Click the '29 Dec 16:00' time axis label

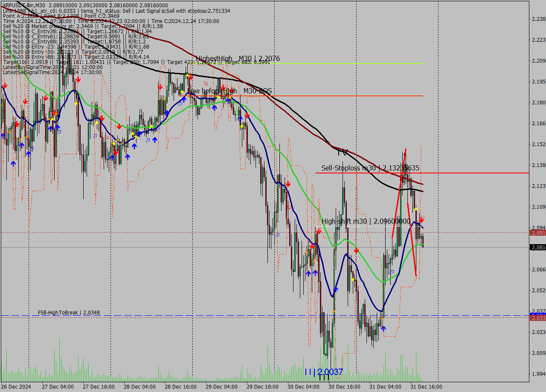(x=262, y=387)
